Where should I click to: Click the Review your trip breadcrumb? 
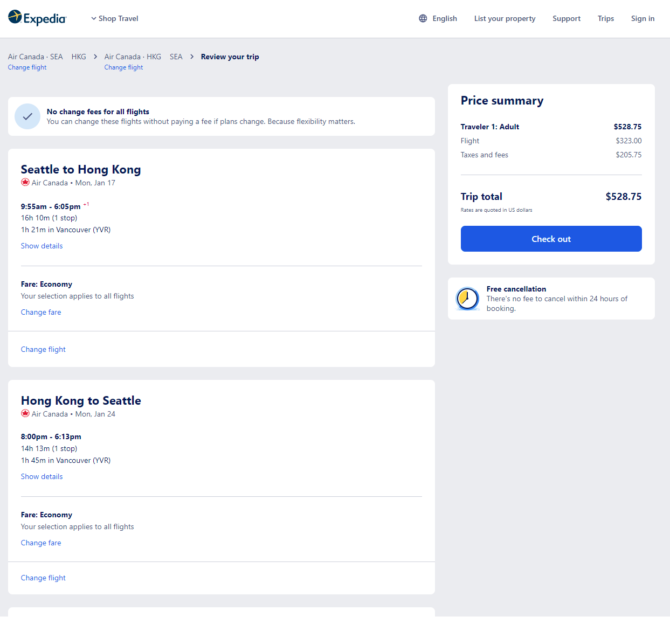[230, 57]
